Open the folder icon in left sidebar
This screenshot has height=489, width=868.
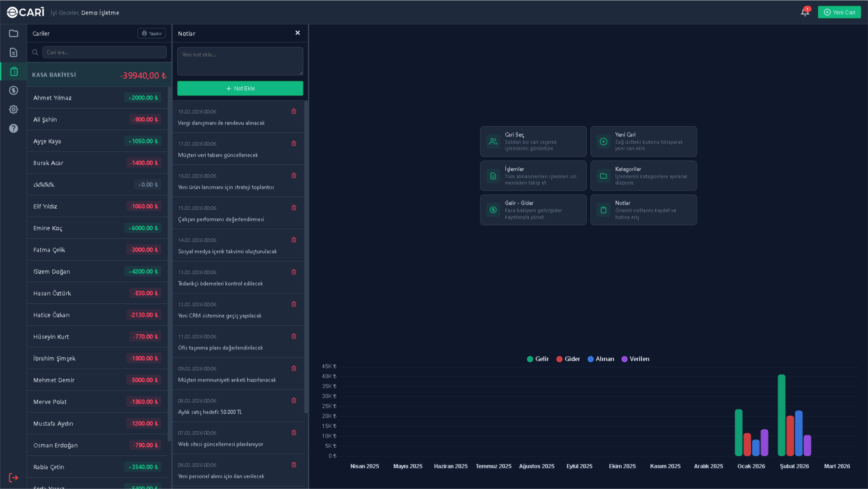coord(13,33)
